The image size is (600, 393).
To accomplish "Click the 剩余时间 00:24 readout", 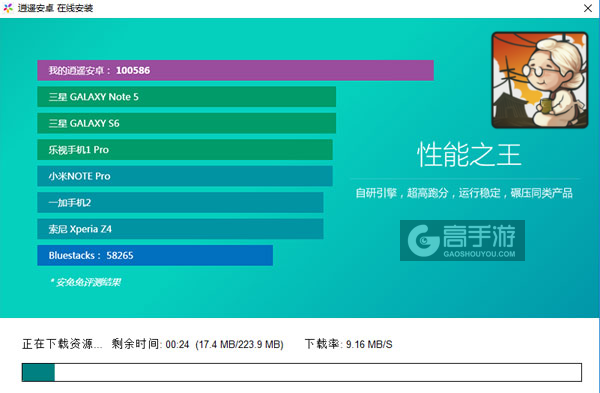I will [x=150, y=344].
